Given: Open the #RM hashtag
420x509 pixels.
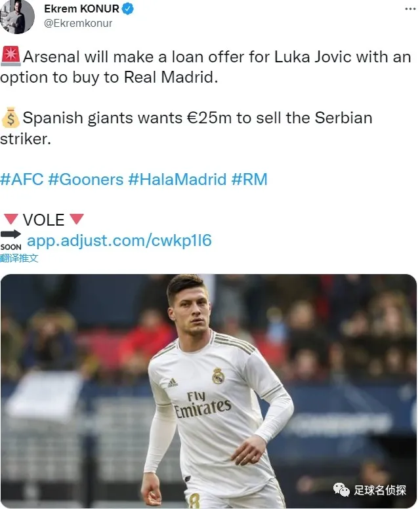Looking at the screenshot, I should pyautogui.click(x=249, y=179).
